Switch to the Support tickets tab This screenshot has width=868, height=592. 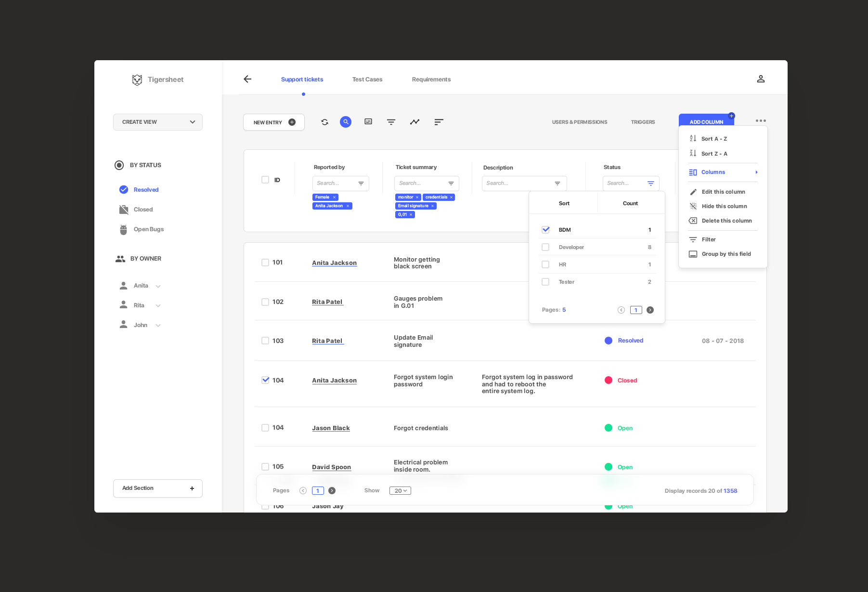point(302,79)
